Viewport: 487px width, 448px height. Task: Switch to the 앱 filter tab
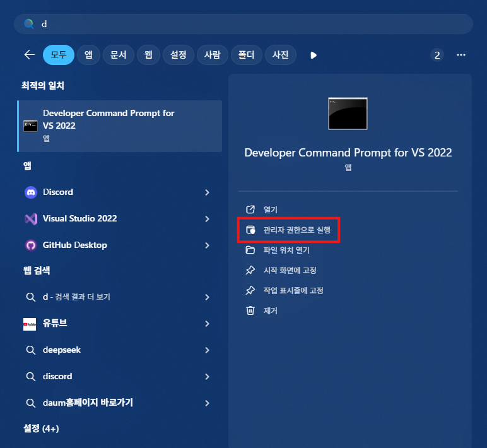(x=88, y=55)
